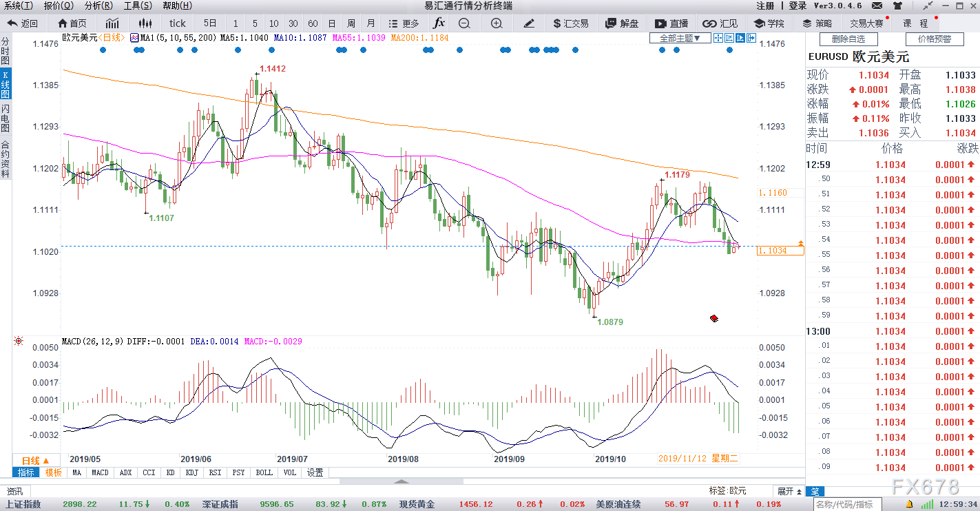Screen dimensions: 980x511
Task: Select the 月 monthly period
Action: tap(371, 23)
